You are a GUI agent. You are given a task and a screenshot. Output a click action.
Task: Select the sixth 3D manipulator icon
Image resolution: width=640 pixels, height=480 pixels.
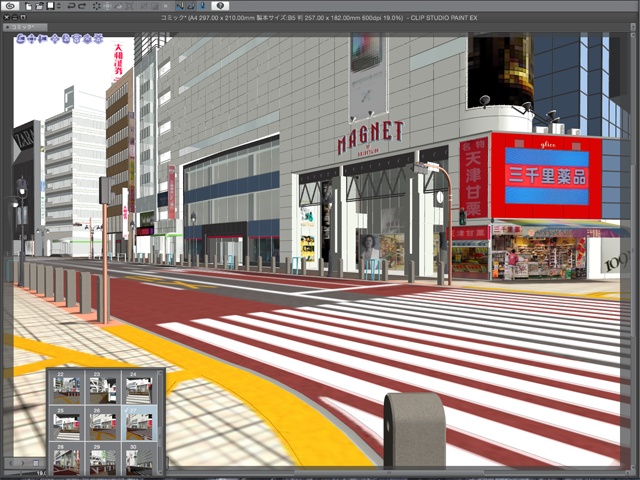coord(76,39)
